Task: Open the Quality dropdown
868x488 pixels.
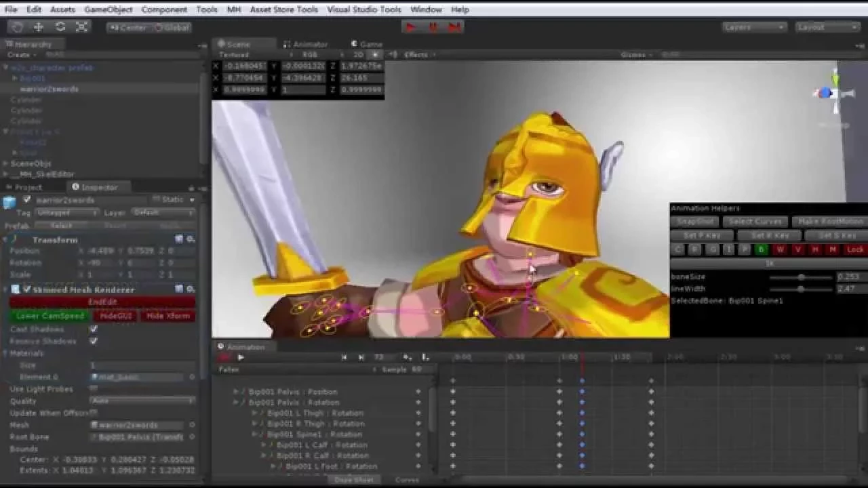Action: [x=142, y=401]
